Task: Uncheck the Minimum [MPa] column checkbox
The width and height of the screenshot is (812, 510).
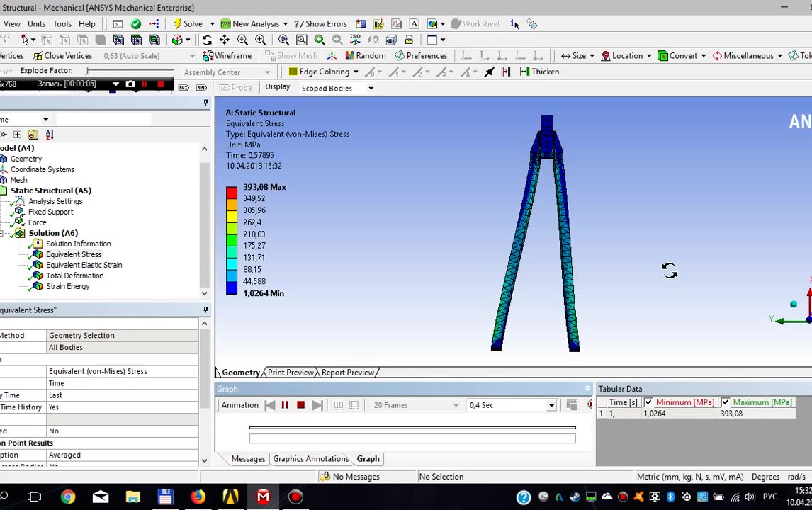Action: pyautogui.click(x=648, y=402)
